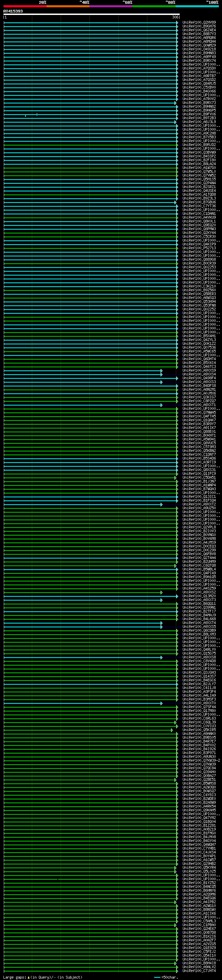Click the orange ~40% identity legend segment
The height and width of the screenshot is (980, 222).
tap(68, 6)
